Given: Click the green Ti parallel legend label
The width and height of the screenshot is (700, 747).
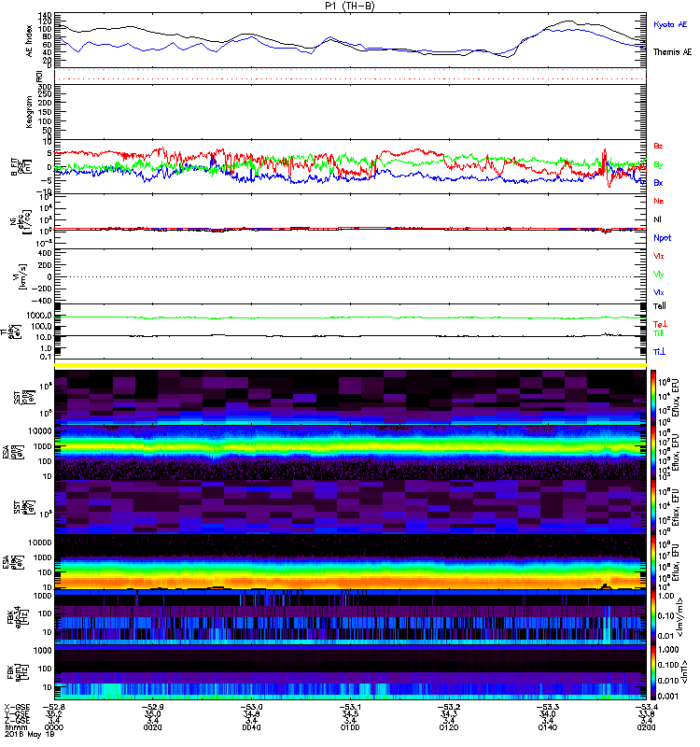Looking at the screenshot, I should pos(658,333).
